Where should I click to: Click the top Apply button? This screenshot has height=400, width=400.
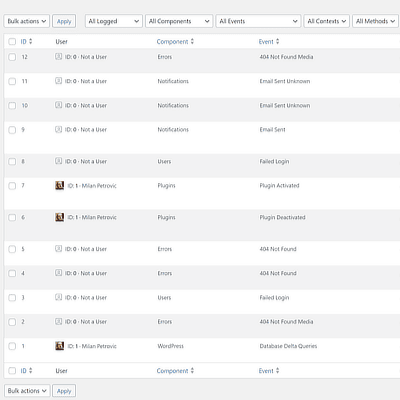(x=64, y=21)
